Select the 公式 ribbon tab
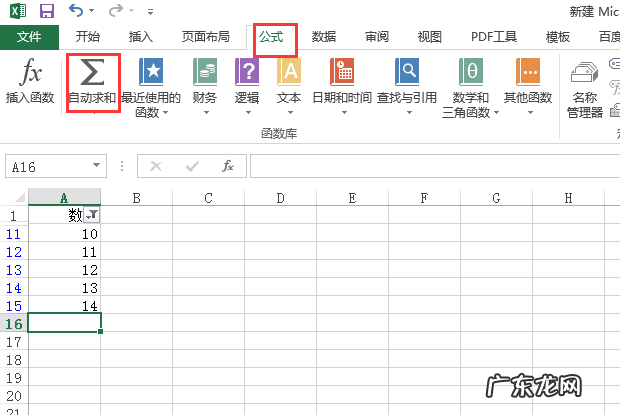 point(271,37)
